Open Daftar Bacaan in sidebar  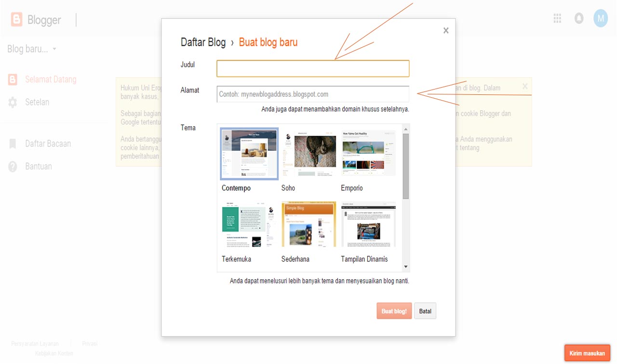click(x=48, y=143)
